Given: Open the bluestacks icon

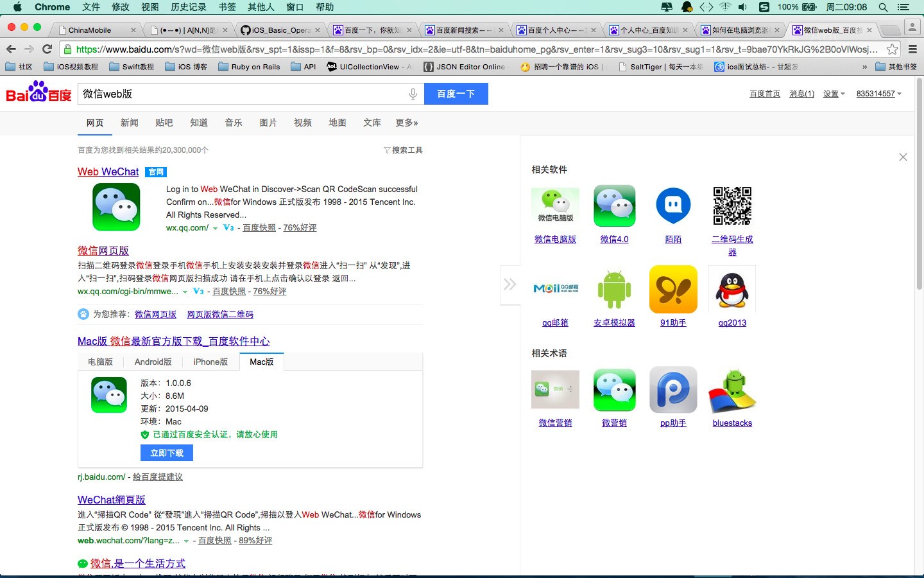Looking at the screenshot, I should point(732,390).
